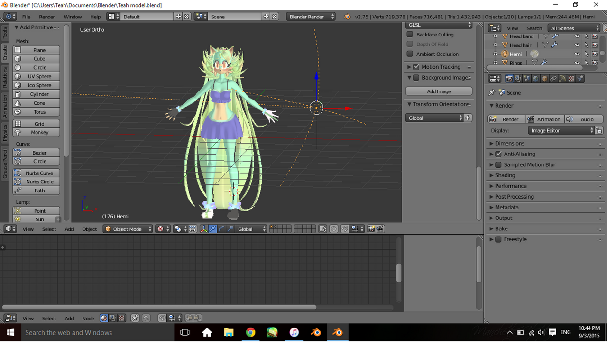
Task: Open the GLSL shading dropdown
Action: pos(439,25)
